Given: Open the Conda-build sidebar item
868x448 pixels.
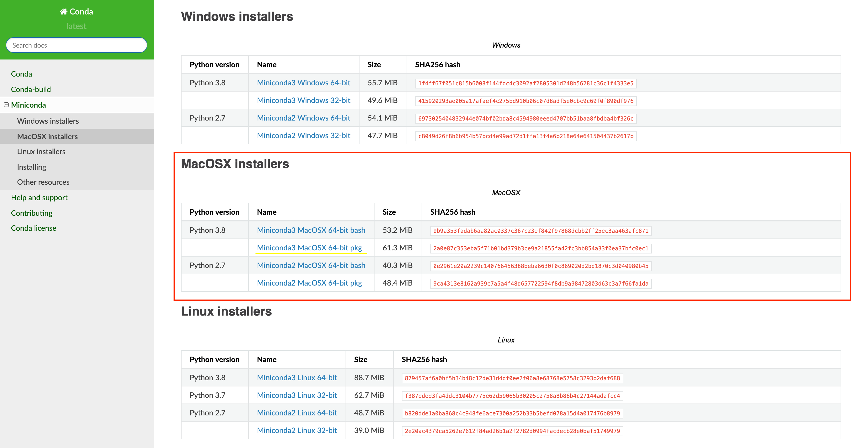Looking at the screenshot, I should pyautogui.click(x=31, y=89).
